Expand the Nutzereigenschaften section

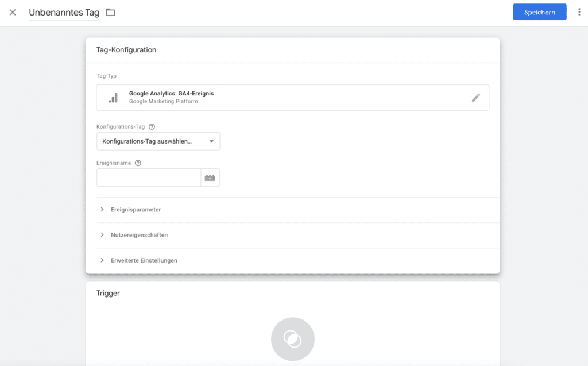click(x=139, y=235)
